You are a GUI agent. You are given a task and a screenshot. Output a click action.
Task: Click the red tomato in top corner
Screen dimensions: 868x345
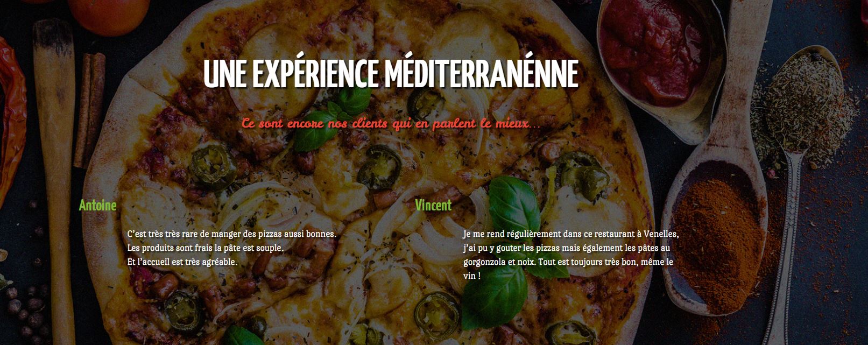pyautogui.click(x=109, y=15)
